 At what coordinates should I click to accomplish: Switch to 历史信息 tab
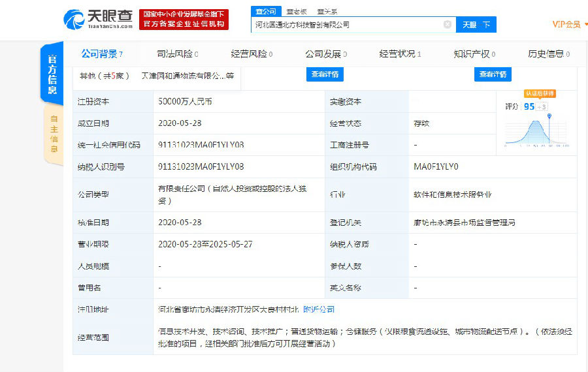click(x=549, y=54)
